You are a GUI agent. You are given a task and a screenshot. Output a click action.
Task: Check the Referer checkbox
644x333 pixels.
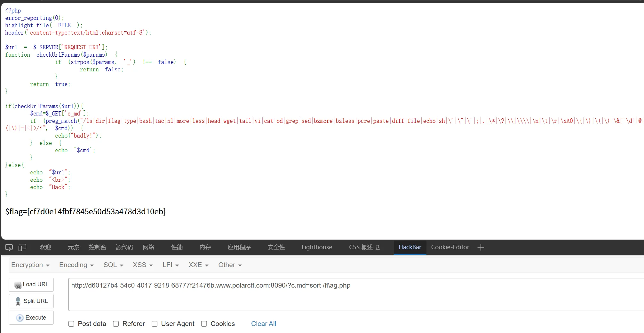[116, 324]
